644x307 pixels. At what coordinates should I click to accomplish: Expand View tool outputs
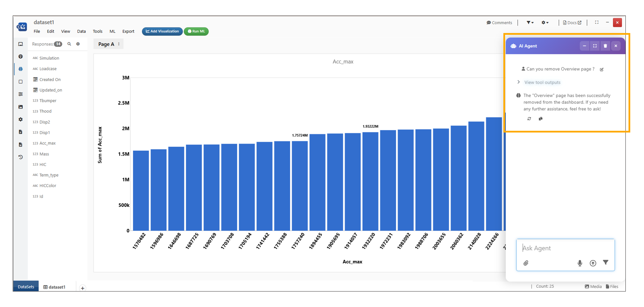pos(542,83)
